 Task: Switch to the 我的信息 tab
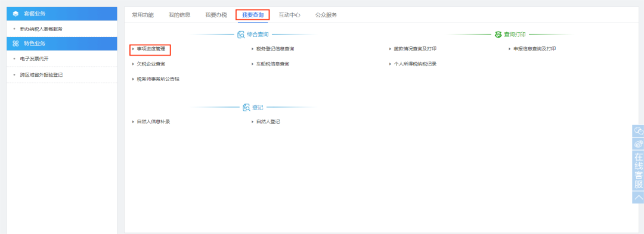coord(179,15)
